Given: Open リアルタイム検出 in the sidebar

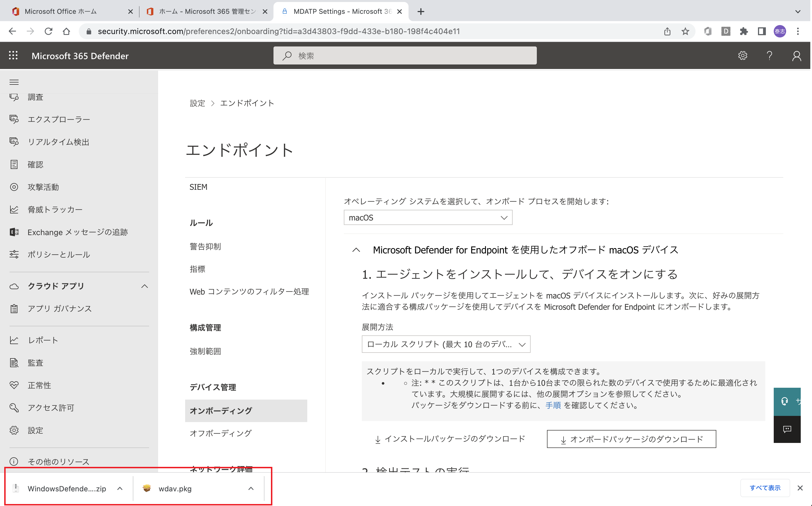Looking at the screenshot, I should (59, 142).
